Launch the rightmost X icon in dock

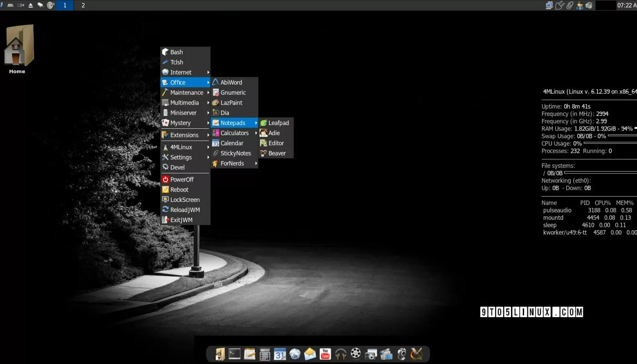(416, 354)
